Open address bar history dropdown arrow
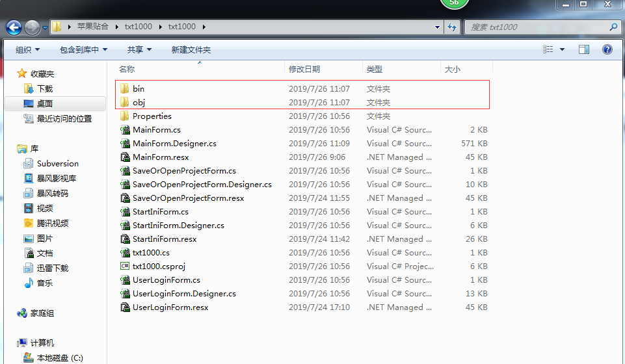This screenshot has height=364, width=625. (437, 27)
